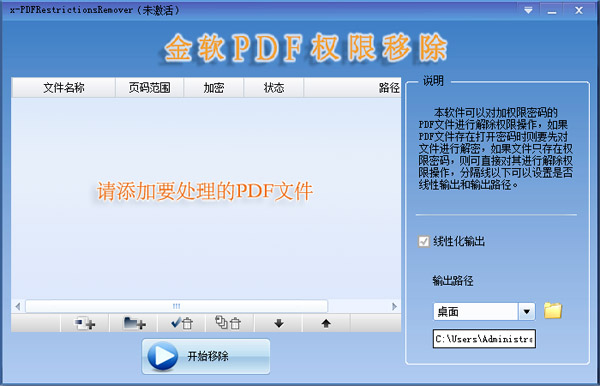Move file down with down arrow
Image resolution: width=600 pixels, height=386 pixels.
(279, 324)
